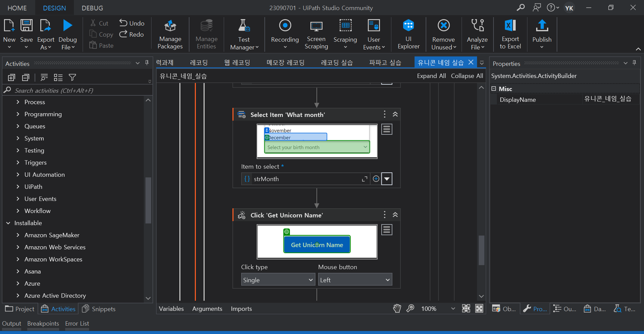Launch UI Explorer
This screenshot has height=334, width=644.
click(x=409, y=34)
